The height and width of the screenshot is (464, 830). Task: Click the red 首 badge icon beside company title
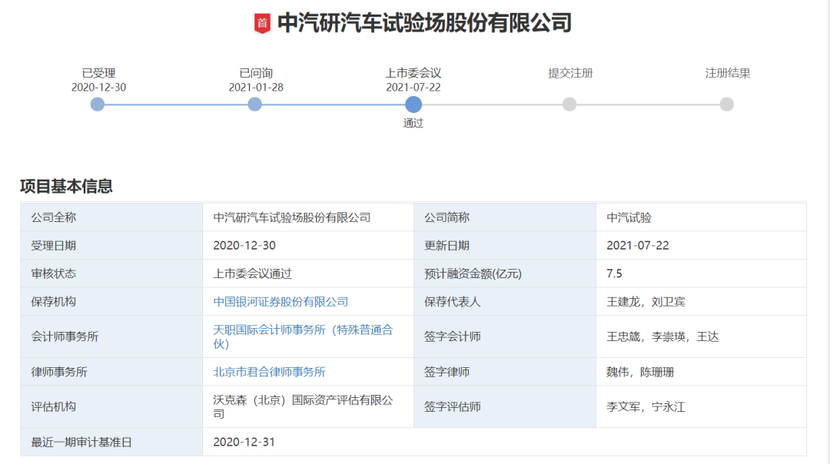click(262, 23)
